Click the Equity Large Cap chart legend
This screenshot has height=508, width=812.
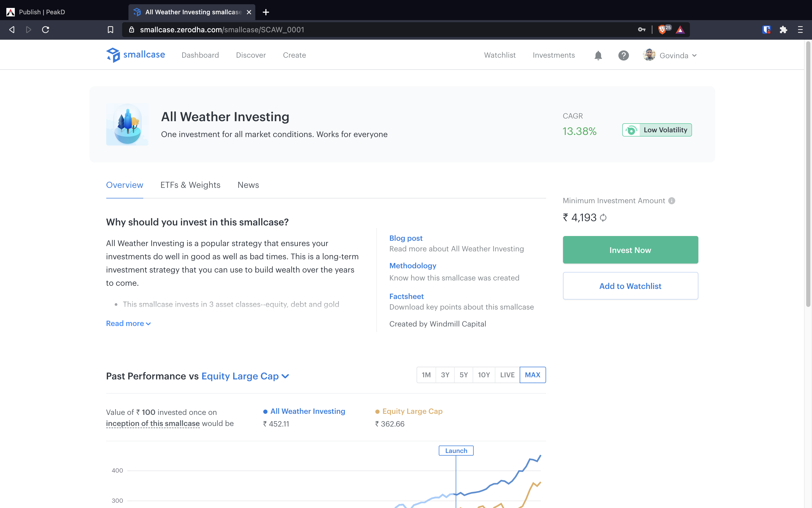point(409,411)
